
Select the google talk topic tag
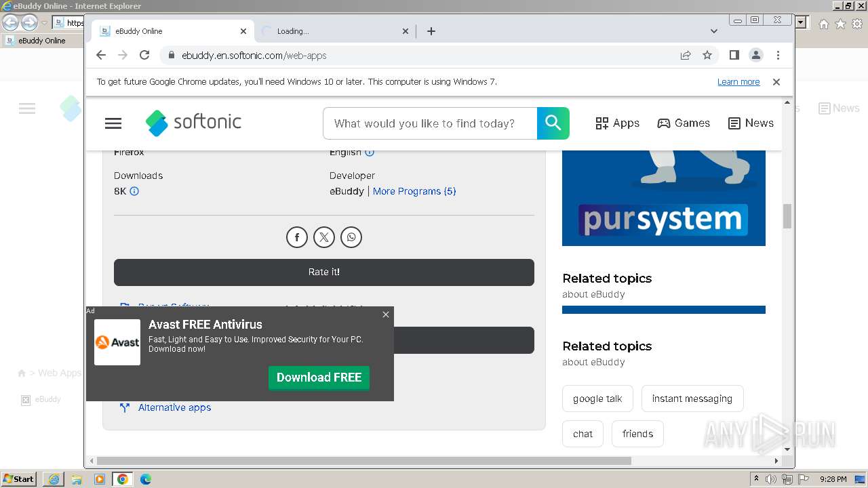tap(597, 399)
